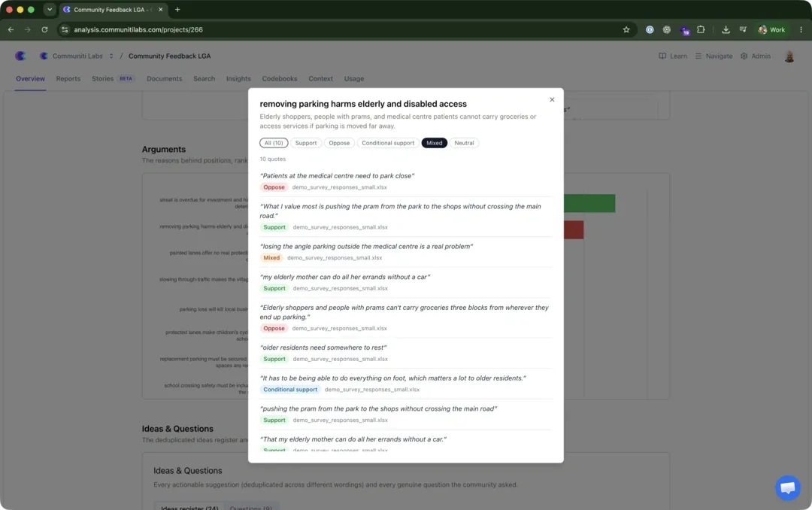This screenshot has width=812, height=510.
Task: Click quote "older residents need somewhere to rest"
Action: [x=323, y=348]
